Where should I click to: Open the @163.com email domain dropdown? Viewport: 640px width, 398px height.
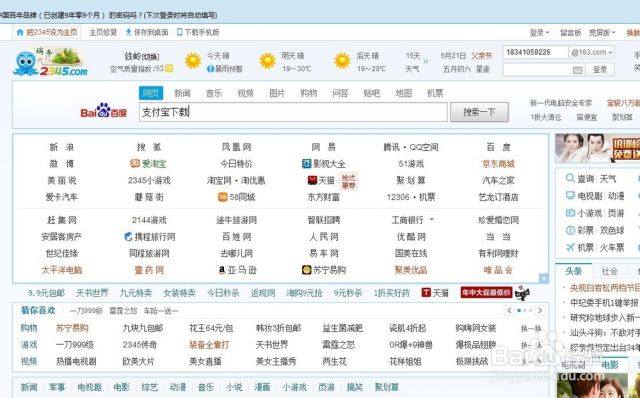pyautogui.click(x=592, y=52)
